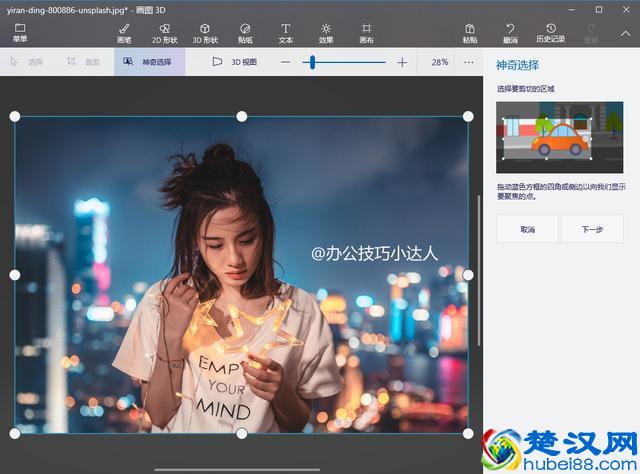
Task: Select the 画笔 Brushes tool
Action: pos(124,33)
